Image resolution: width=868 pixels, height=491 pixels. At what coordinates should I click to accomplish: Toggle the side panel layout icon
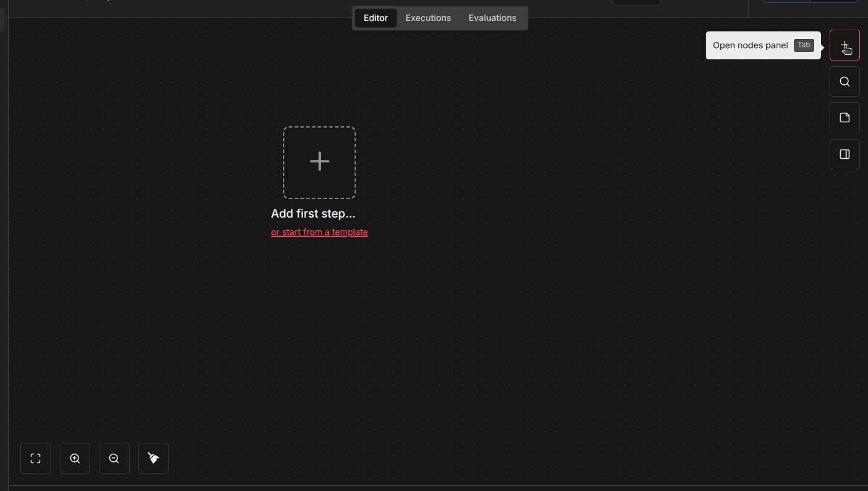844,154
